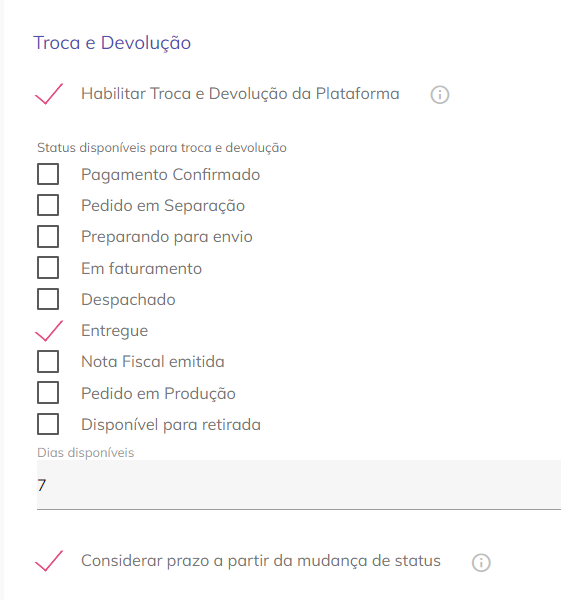
Task: Enable the Pedido em Separação checkbox
Action: click(x=48, y=205)
